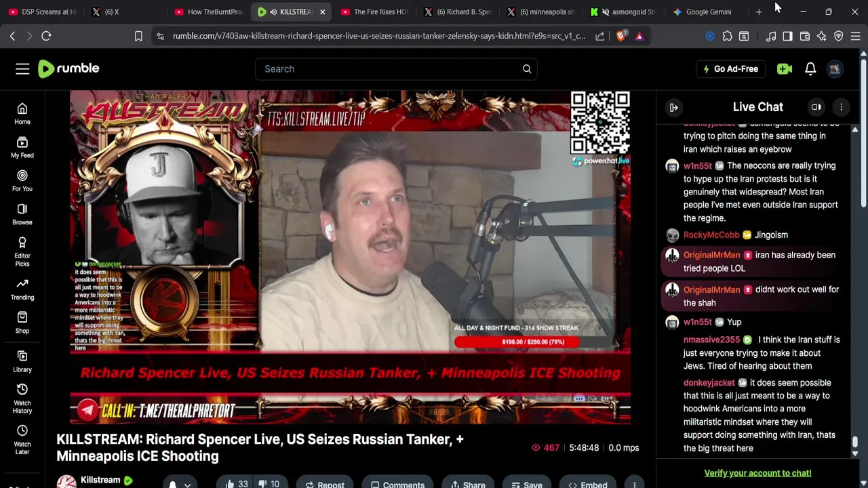868x488 pixels.
Task: Open Live Chat more options menu
Action: point(841,107)
